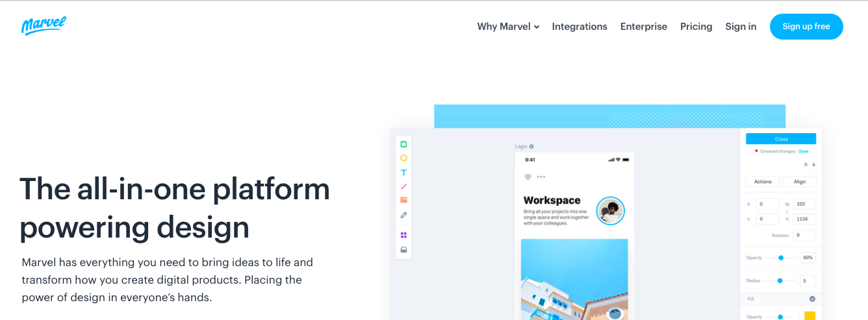Click the yellow fill color swatch

pyautogui.click(x=810, y=316)
